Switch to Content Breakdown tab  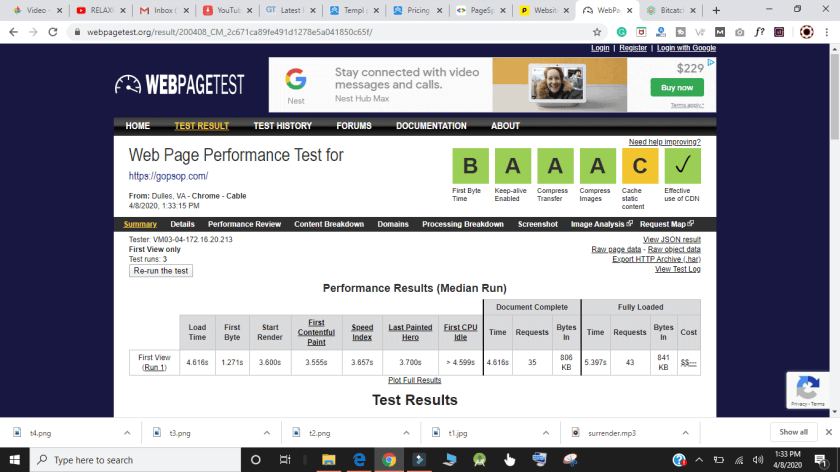click(x=329, y=224)
